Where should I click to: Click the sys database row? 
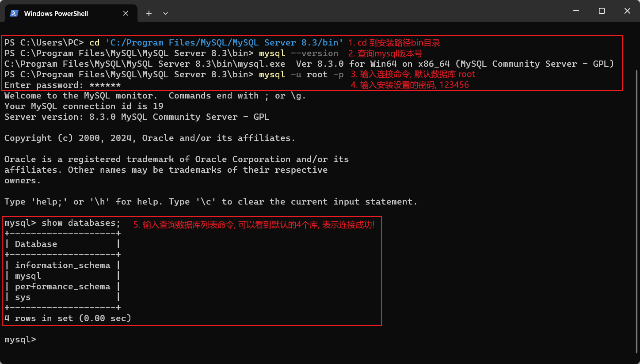pos(62,297)
